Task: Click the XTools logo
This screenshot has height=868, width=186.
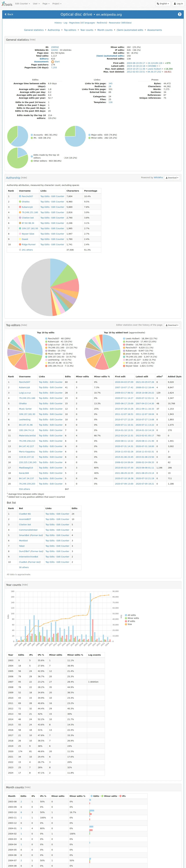Action: coord(7,4)
